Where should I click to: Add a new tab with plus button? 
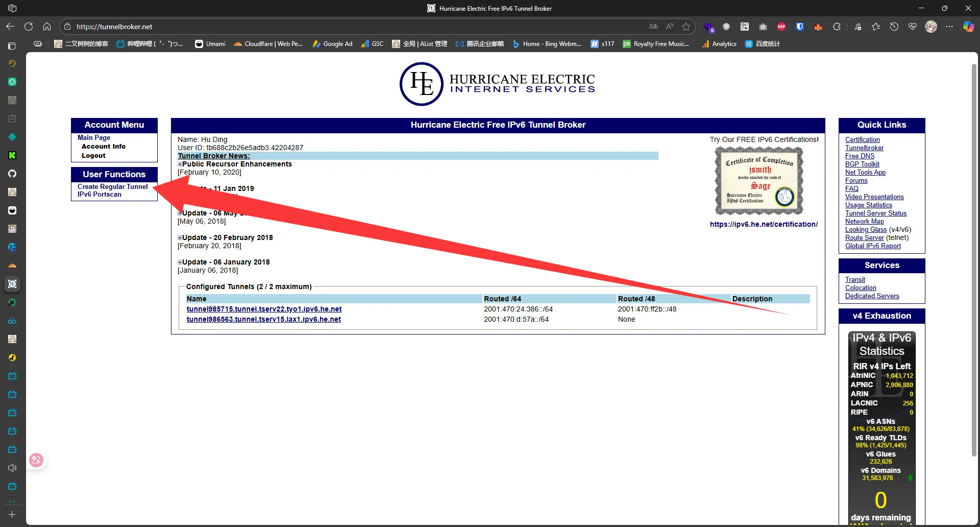(x=12, y=515)
